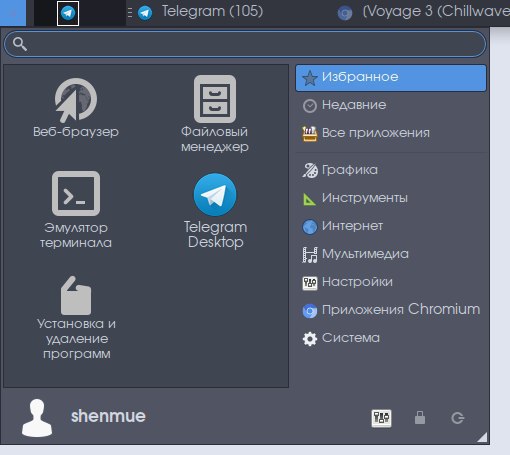The height and width of the screenshot is (455, 510).
Task: Lock the screen via padlock icon
Action: pyautogui.click(x=420, y=418)
